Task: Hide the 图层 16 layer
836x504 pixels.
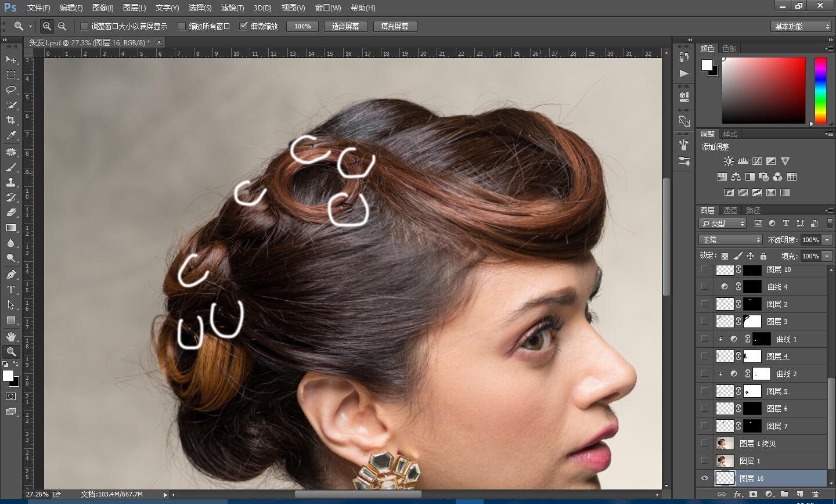Action: click(x=705, y=478)
